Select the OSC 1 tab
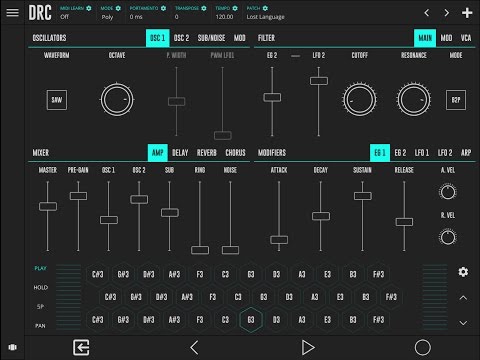Screen dimensions: 480x360 click(x=158, y=38)
